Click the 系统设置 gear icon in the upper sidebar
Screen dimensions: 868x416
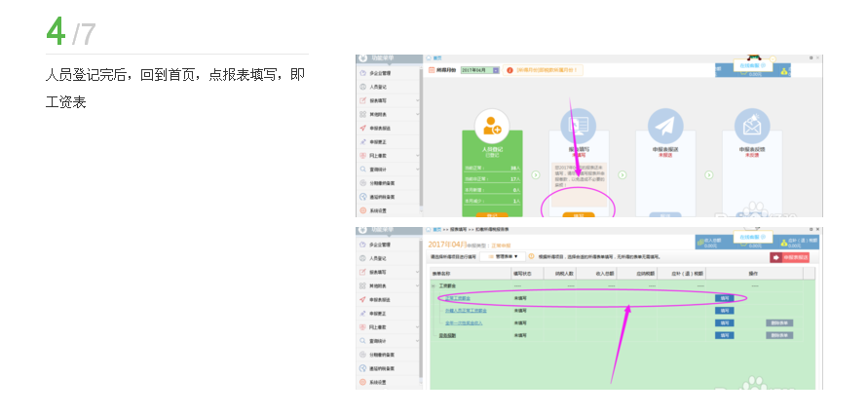pos(362,209)
